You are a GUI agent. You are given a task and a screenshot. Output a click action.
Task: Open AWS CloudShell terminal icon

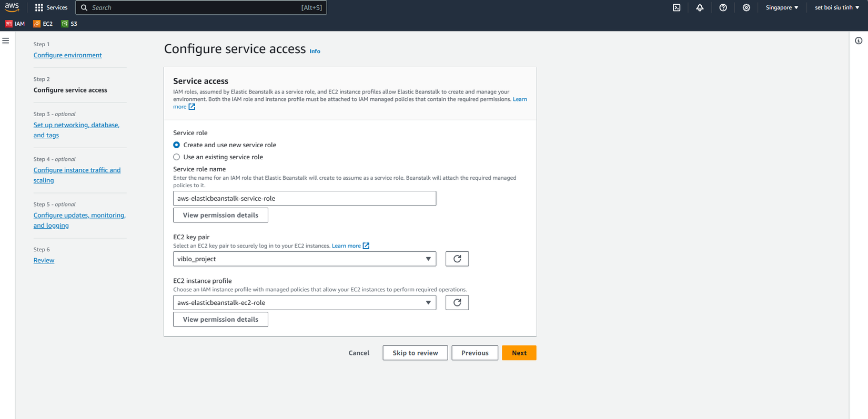point(677,7)
